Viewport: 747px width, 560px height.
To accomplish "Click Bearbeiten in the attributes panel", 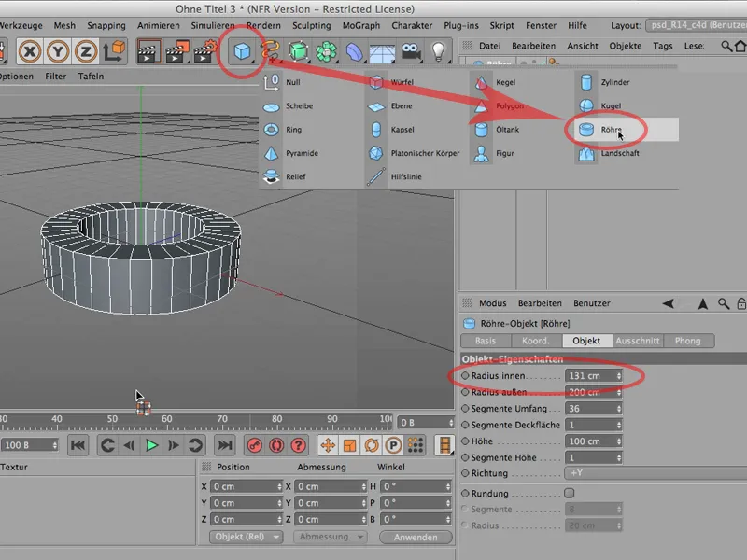I will pos(541,303).
